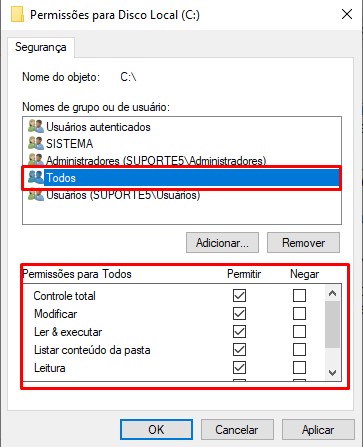
Task: Check Negar for Listar conteúdo da pasta
Action: 299,349
